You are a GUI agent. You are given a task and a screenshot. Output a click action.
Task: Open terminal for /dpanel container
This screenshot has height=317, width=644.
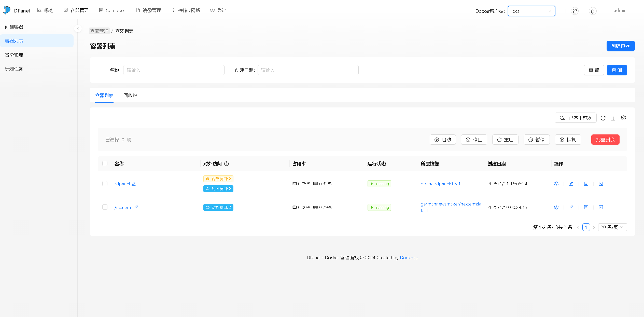[x=601, y=184]
